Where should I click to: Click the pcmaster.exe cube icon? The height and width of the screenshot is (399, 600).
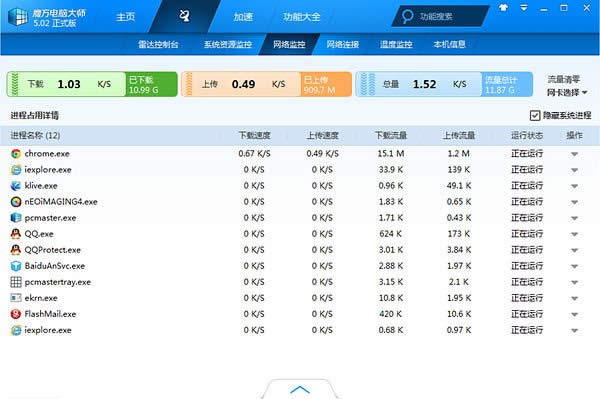16,218
